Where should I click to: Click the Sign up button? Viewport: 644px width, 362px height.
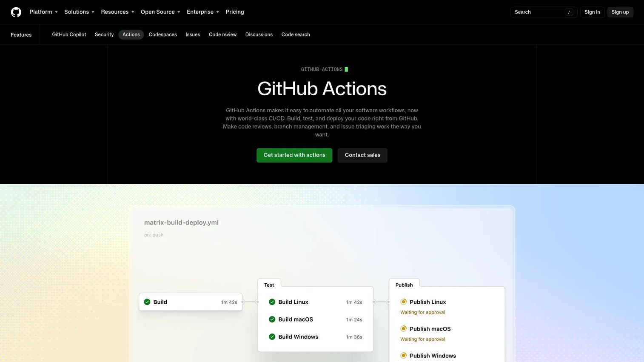coord(620,12)
